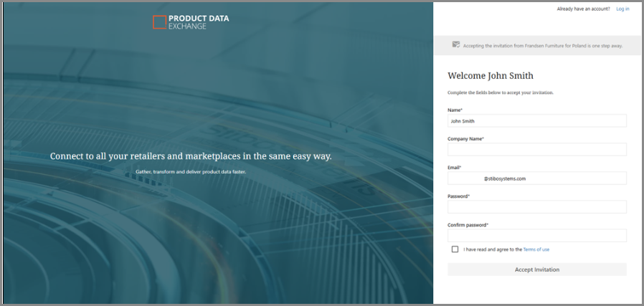Click the 'Complete the fields below' instruction text

[500, 92]
